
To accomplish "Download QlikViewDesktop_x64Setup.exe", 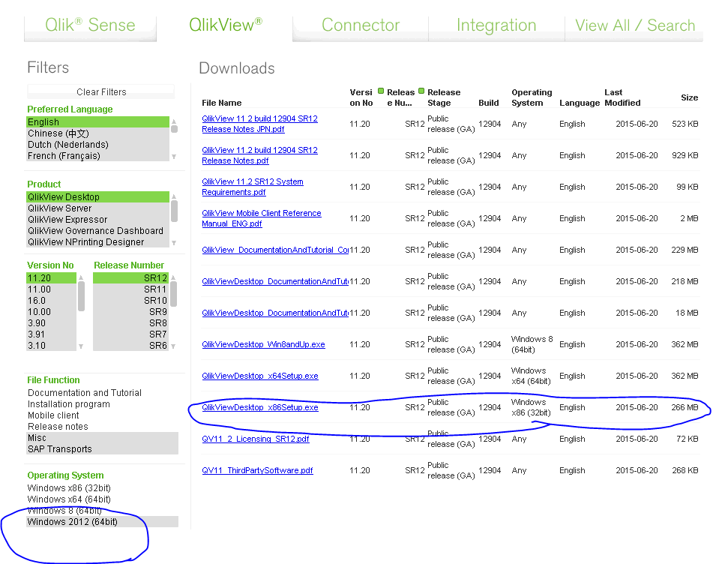I will coord(260,376).
